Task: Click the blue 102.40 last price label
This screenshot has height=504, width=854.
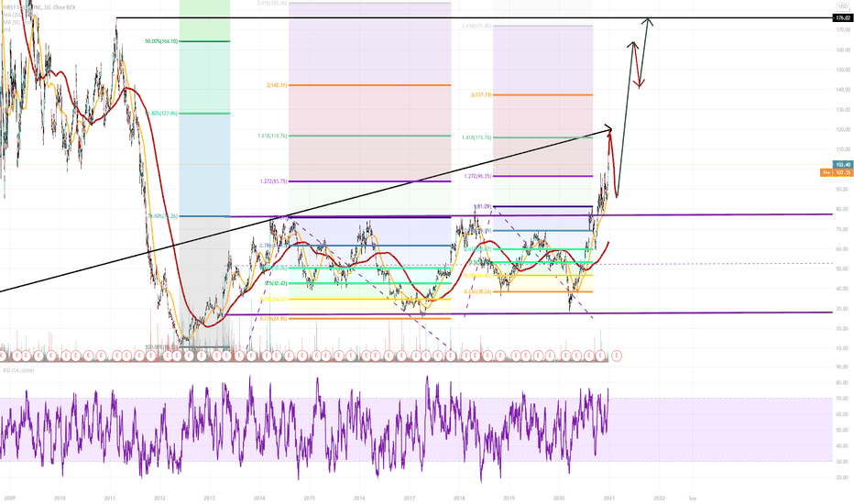Action: 843,165
